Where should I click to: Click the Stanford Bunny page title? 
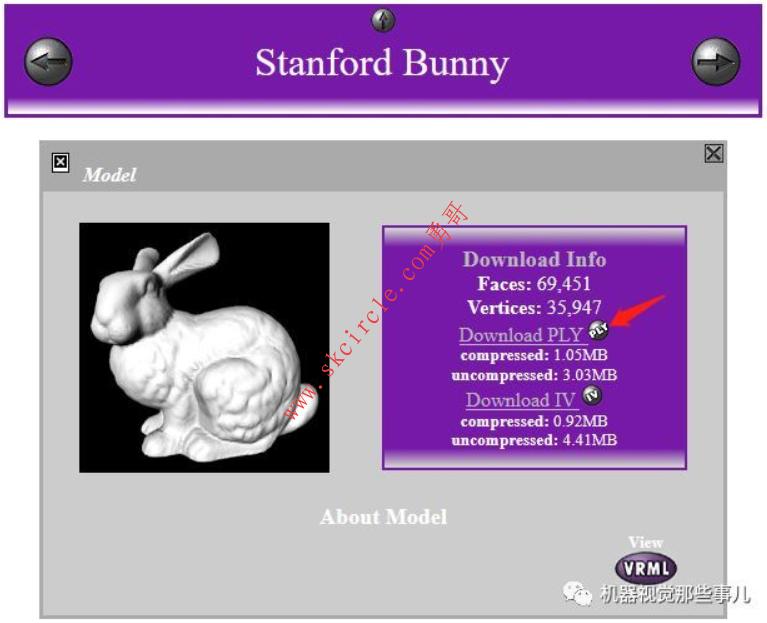tap(382, 63)
